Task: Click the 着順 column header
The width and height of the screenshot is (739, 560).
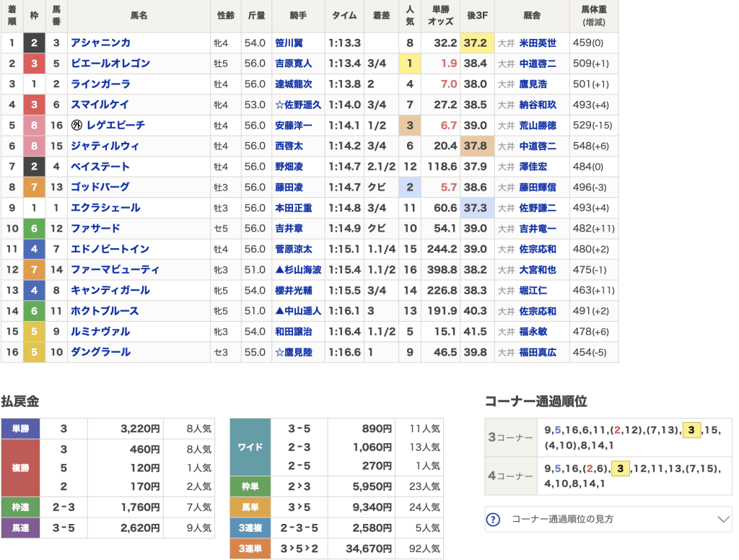Action: click(12, 16)
